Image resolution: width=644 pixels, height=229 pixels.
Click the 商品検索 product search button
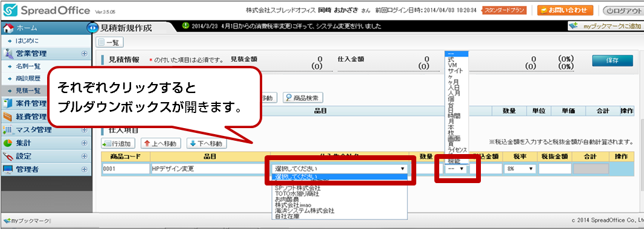(303, 98)
